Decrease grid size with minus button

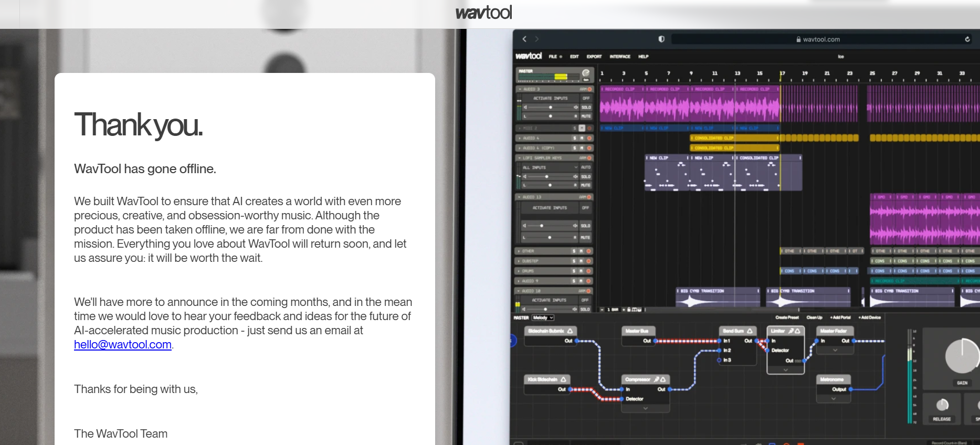(x=602, y=310)
